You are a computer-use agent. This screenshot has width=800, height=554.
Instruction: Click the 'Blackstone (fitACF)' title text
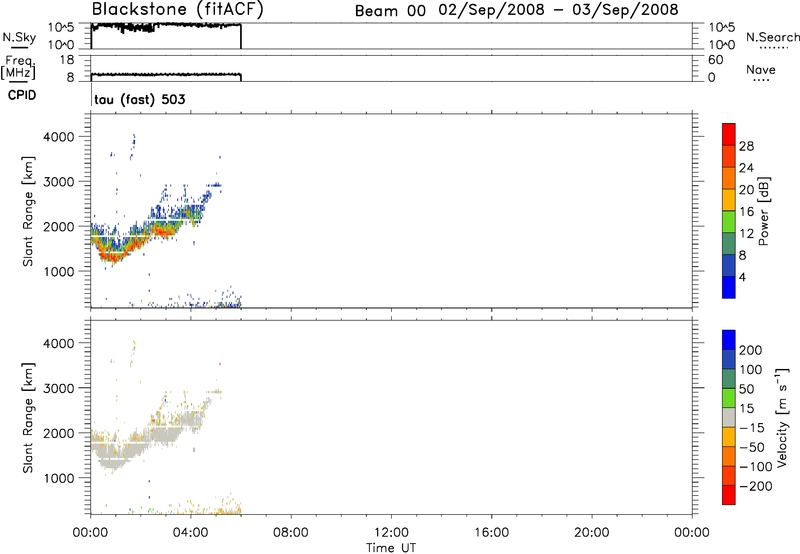[178, 9]
